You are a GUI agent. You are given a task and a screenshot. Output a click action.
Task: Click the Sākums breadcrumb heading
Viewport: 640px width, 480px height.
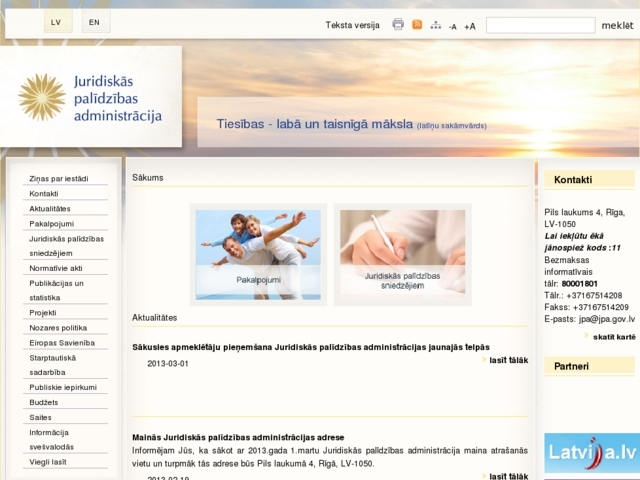pyautogui.click(x=148, y=178)
